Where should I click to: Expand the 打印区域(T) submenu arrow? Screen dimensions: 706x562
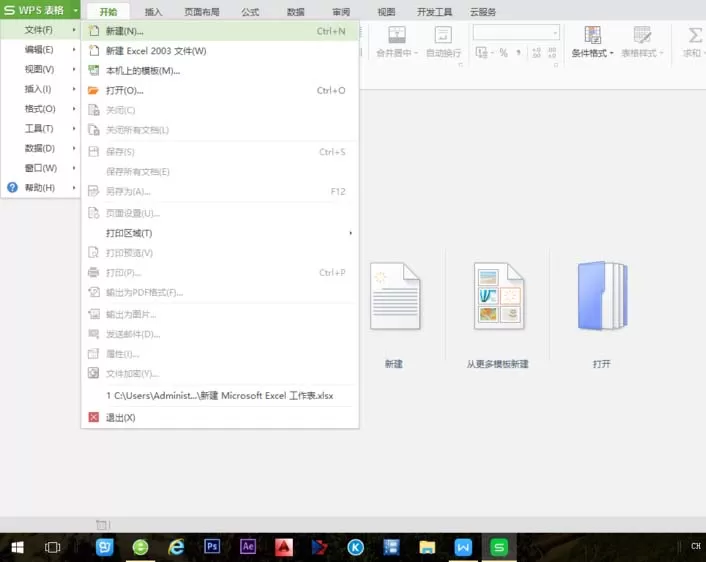(x=350, y=233)
